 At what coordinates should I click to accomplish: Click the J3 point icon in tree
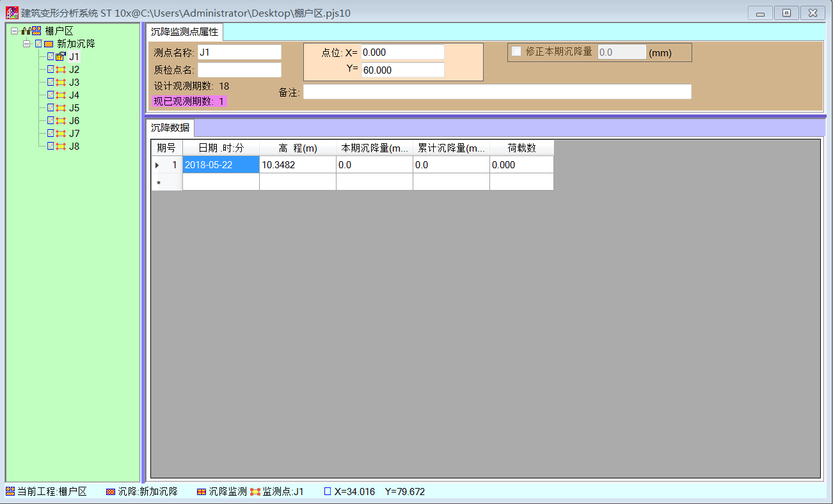[61, 83]
